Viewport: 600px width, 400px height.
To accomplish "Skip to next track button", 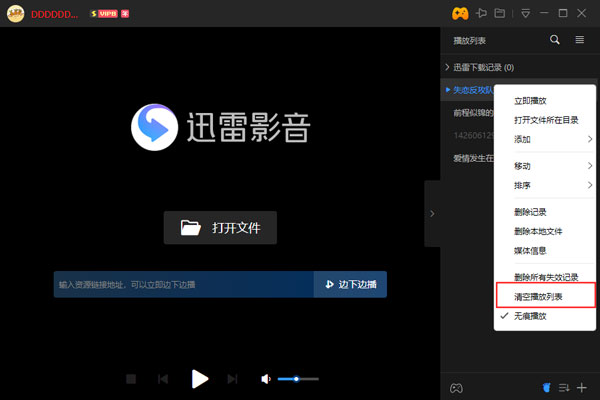I will [x=232, y=379].
